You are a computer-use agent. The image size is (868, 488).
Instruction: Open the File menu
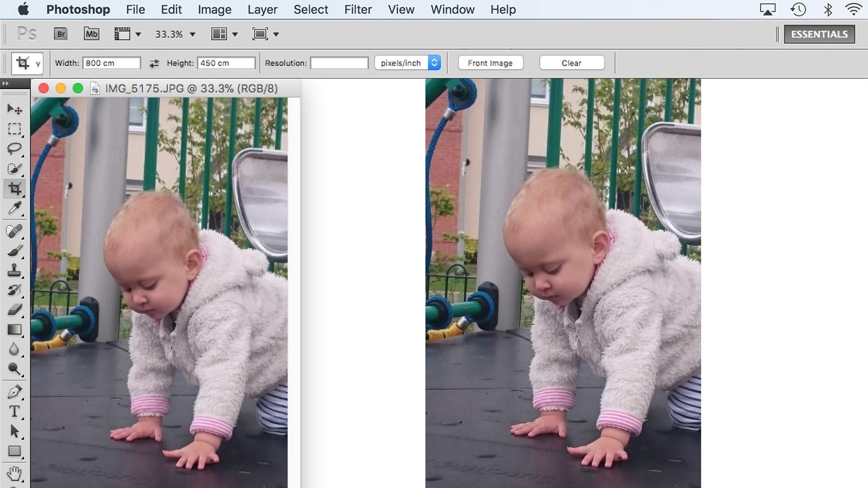[x=136, y=10]
